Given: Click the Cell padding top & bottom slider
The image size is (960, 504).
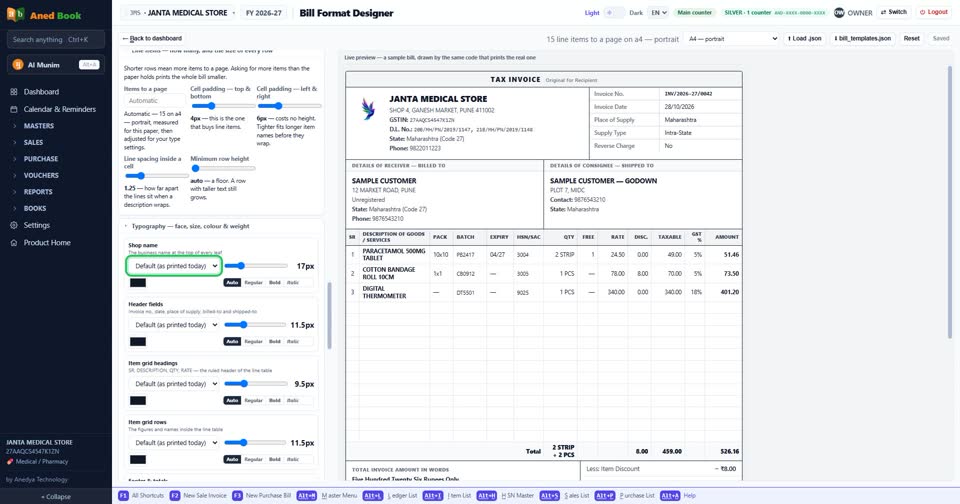Looking at the screenshot, I should click(222, 106).
